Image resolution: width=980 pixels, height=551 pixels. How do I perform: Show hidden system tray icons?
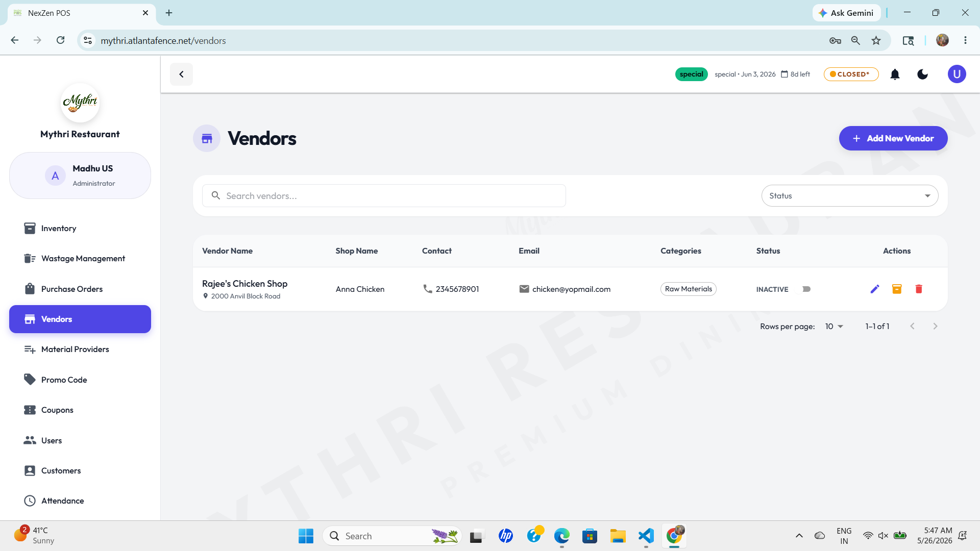tap(799, 536)
